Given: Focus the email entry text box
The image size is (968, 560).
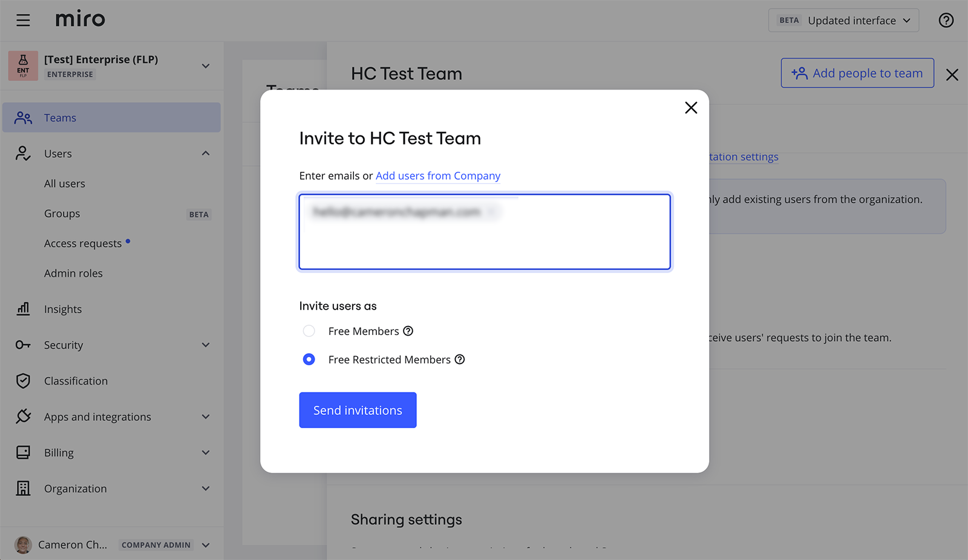Looking at the screenshot, I should (x=484, y=242).
